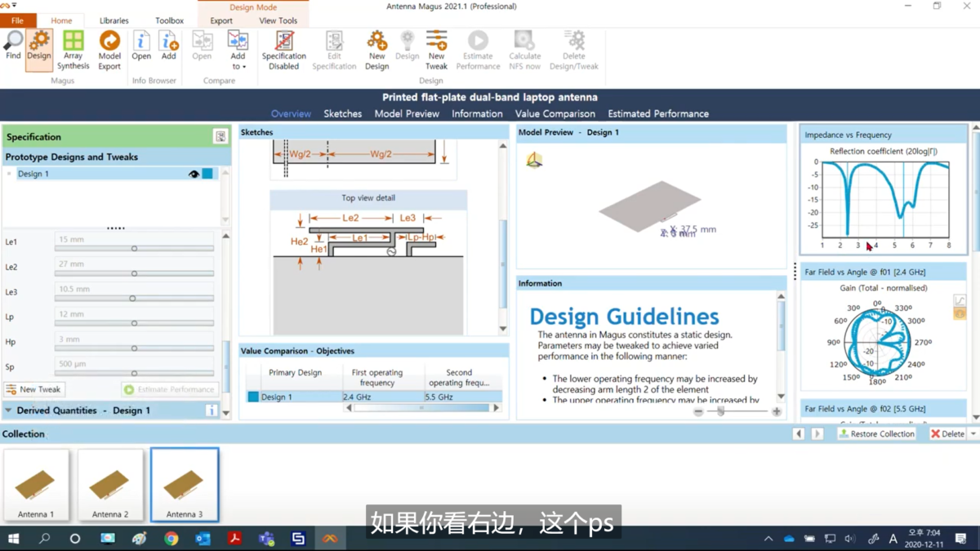Open Array Synthesis tool
This screenshot has height=551, width=980.
(x=73, y=51)
